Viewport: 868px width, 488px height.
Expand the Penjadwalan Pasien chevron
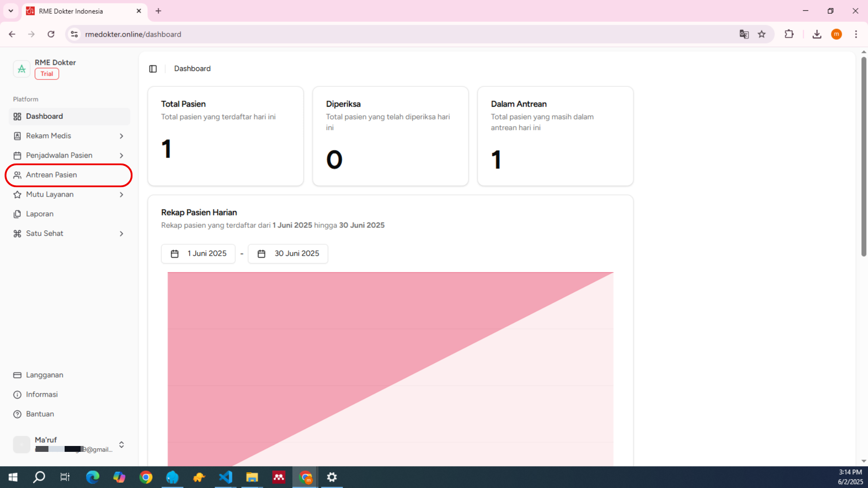(x=121, y=155)
